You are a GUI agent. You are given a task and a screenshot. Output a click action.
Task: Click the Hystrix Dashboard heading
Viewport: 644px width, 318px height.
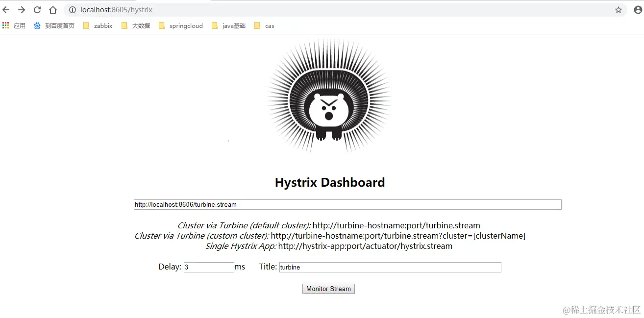coord(330,183)
